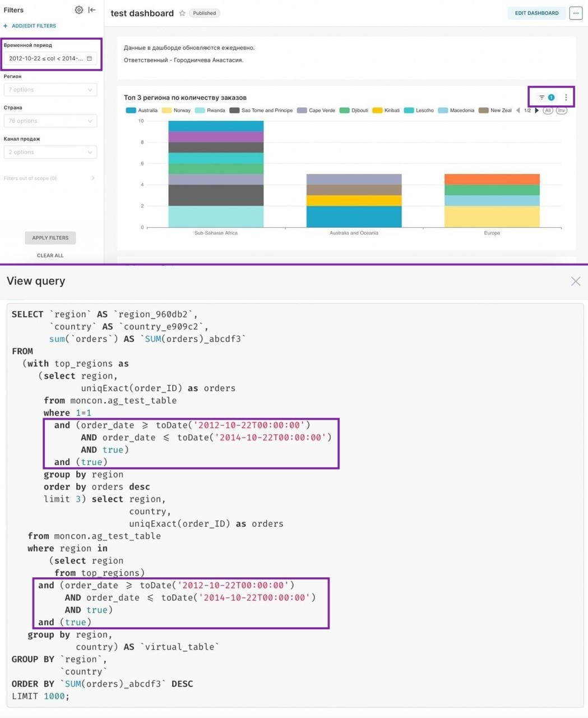The image size is (588, 718).
Task: Click 'LIMIT 1000;' line in query
Action: pyautogui.click(x=40, y=696)
